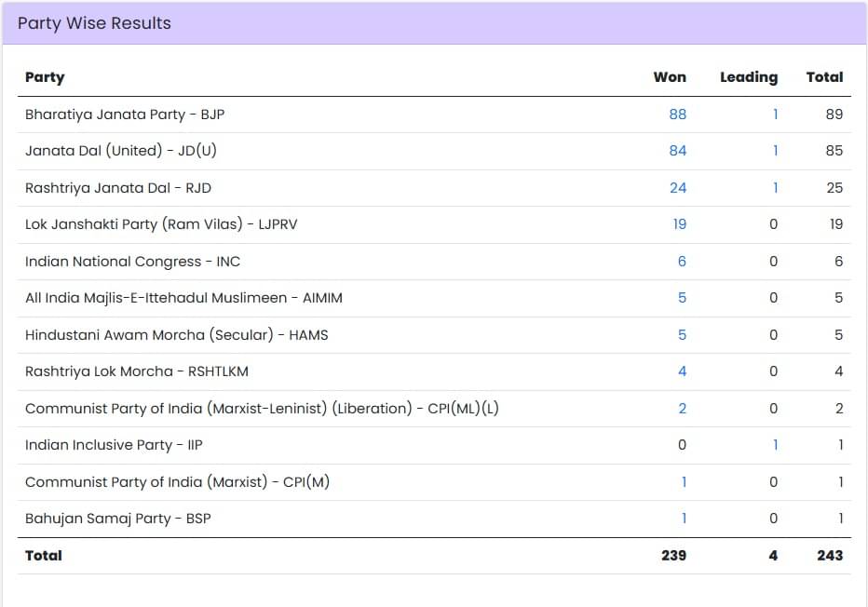Click the BJP leading count link
Viewport: 868px width, 607px height.
pos(775,115)
